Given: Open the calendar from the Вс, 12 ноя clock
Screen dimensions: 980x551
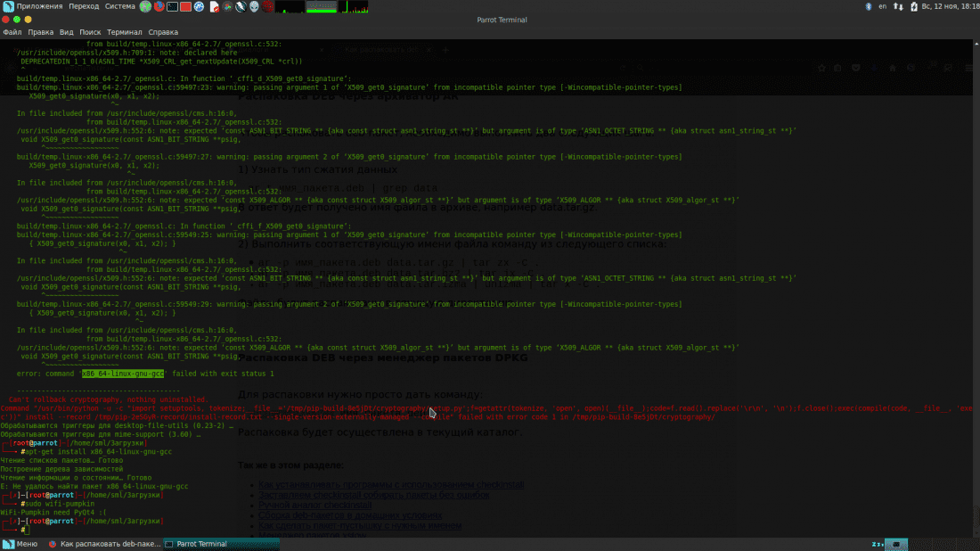Looking at the screenshot, I should [x=951, y=6].
